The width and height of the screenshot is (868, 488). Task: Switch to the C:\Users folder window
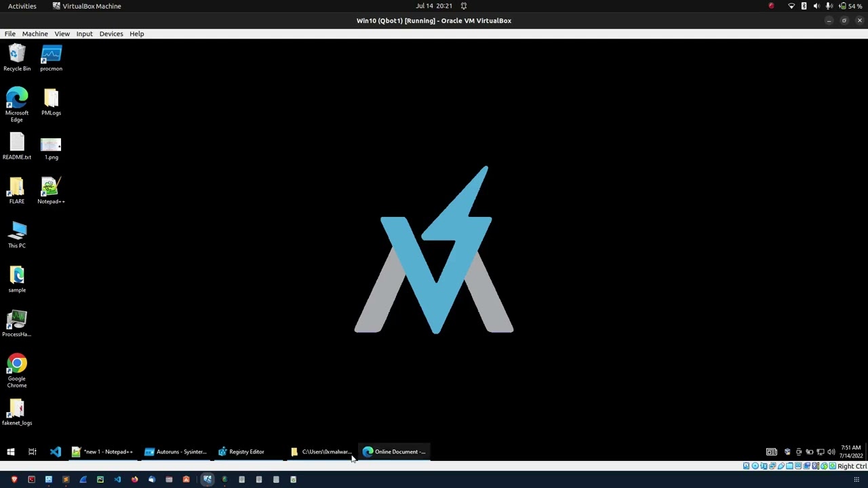321,451
